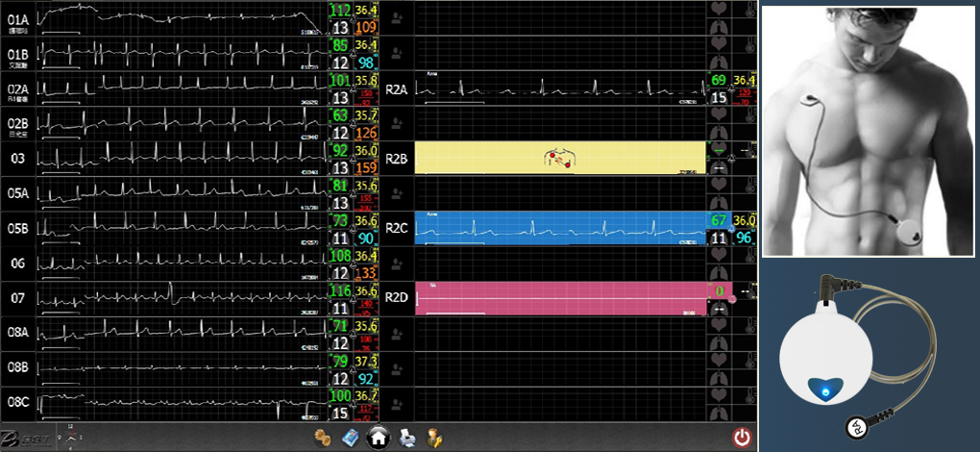980x452 pixels.
Task: Click the red power button
Action: click(741, 438)
